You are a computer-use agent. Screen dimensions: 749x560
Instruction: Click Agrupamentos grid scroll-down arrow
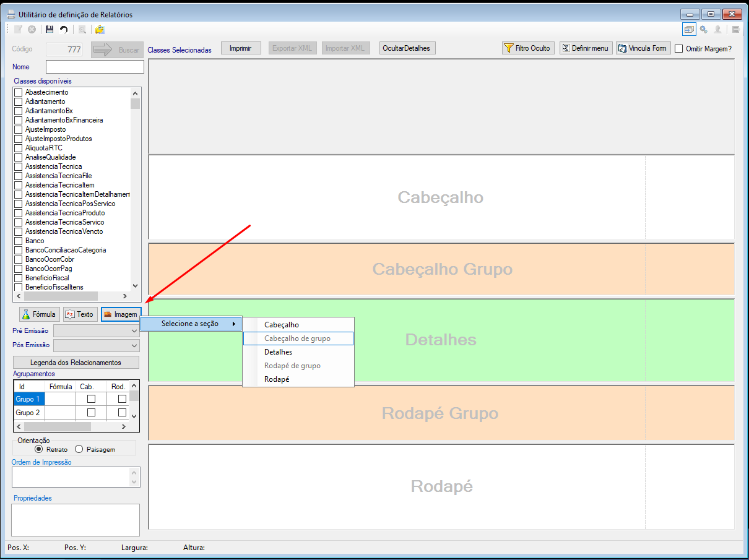[134, 416]
